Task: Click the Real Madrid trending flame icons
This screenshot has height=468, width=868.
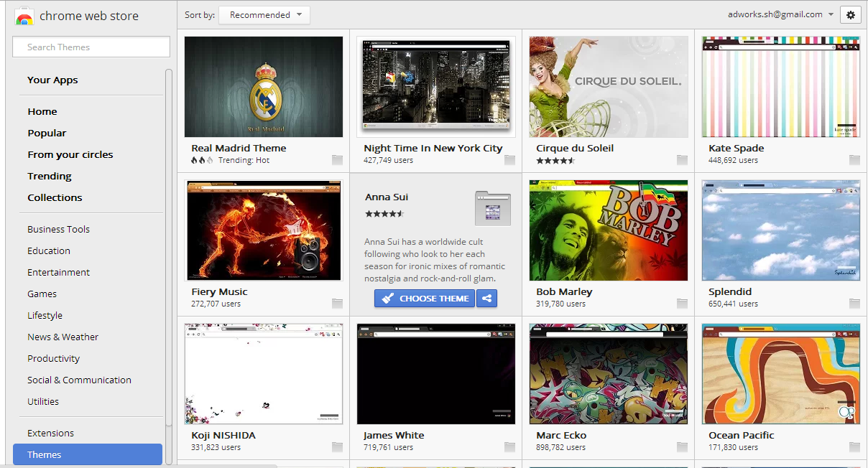Action: 202,161
